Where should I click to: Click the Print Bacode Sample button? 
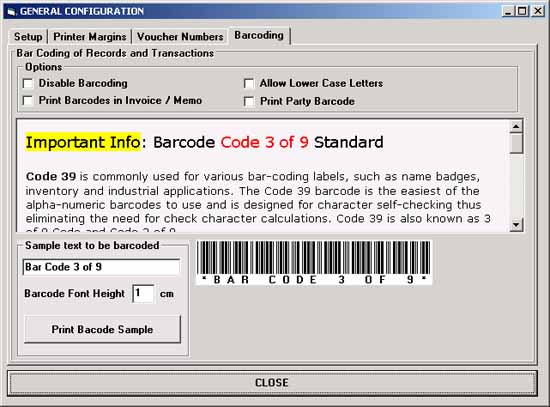pos(102,329)
